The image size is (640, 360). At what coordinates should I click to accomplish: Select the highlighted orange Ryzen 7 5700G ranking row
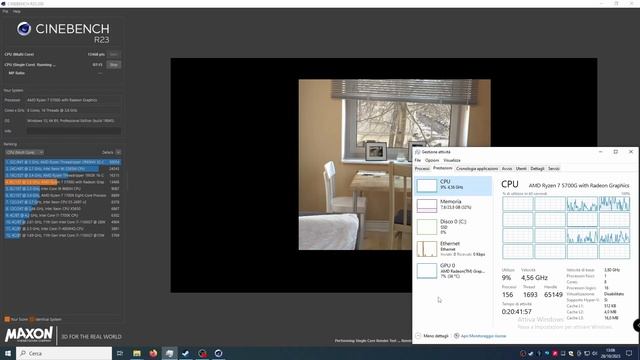(x=62, y=182)
